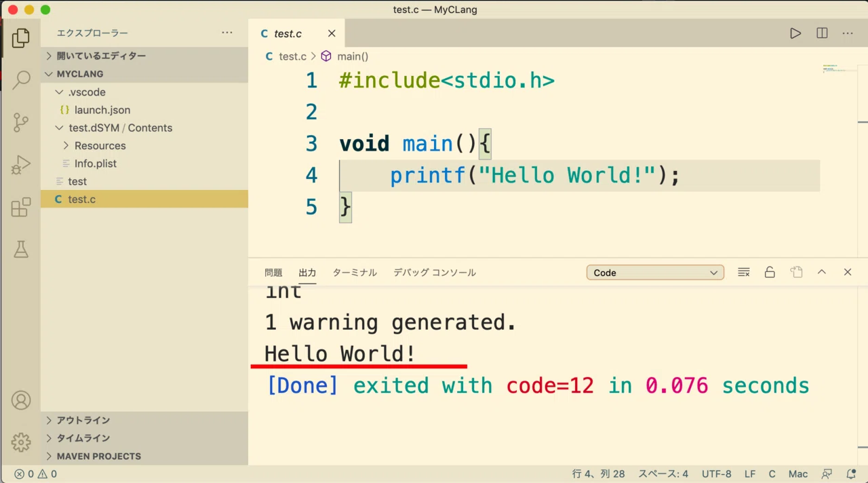Image resolution: width=868 pixels, height=483 pixels.
Task: Maximize the bottom panel with chevron
Action: point(822,272)
